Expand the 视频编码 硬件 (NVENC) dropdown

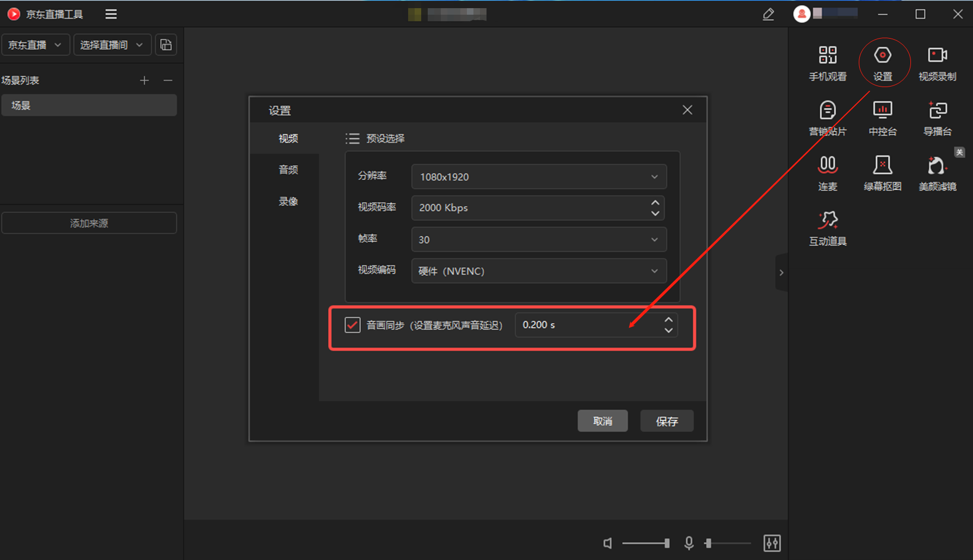539,271
